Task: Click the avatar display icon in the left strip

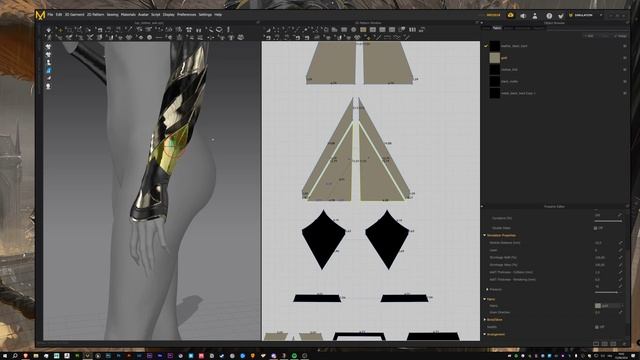Action: [48, 62]
